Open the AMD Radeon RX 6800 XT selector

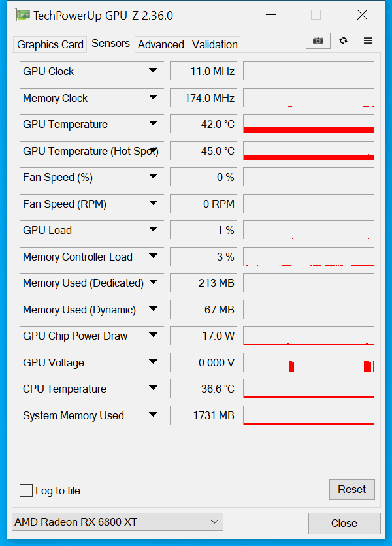tap(118, 522)
